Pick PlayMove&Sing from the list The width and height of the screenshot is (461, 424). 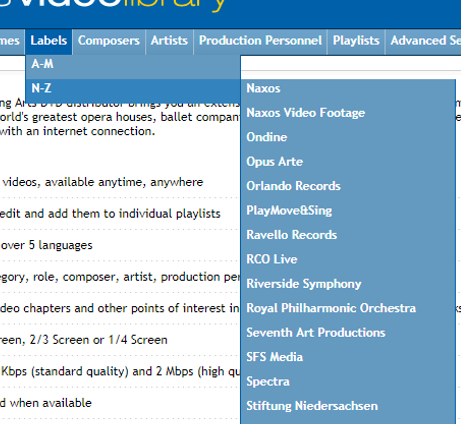[x=348, y=211]
